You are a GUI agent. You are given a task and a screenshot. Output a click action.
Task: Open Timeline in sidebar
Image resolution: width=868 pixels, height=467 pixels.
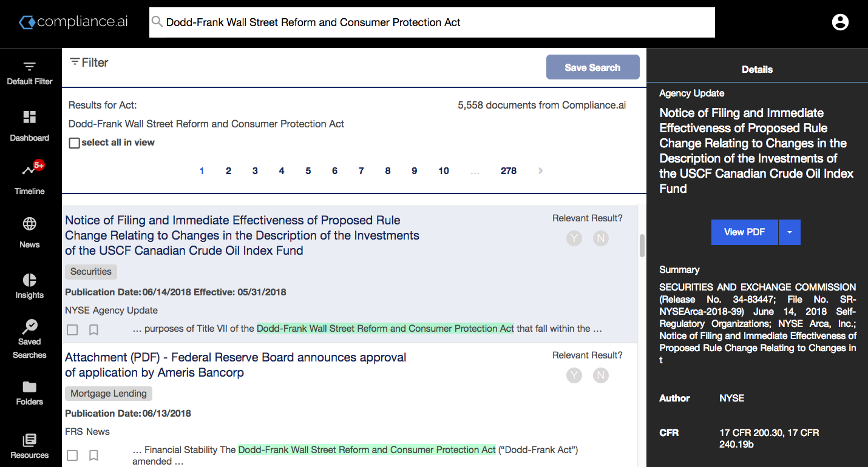[30, 179]
